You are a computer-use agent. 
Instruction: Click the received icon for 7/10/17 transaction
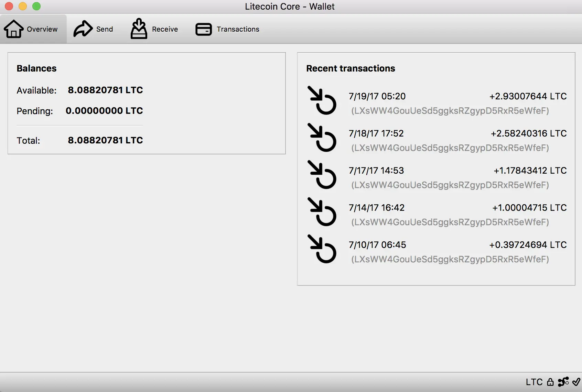click(322, 249)
